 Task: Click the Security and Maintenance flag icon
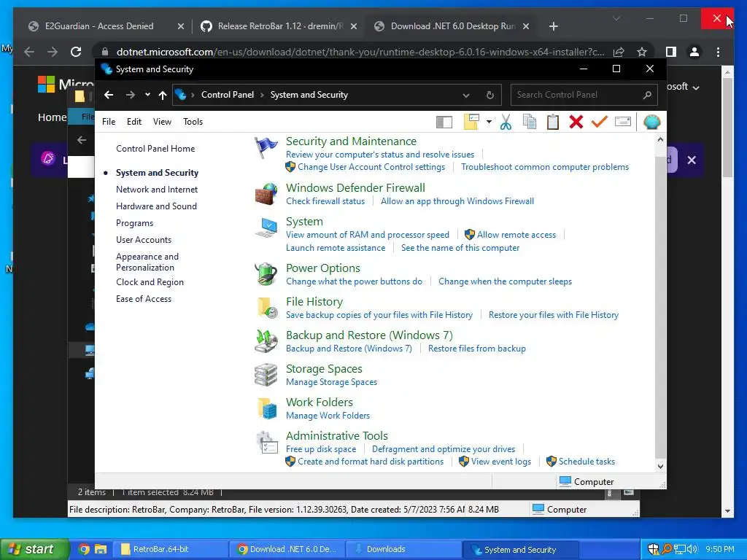click(x=266, y=148)
